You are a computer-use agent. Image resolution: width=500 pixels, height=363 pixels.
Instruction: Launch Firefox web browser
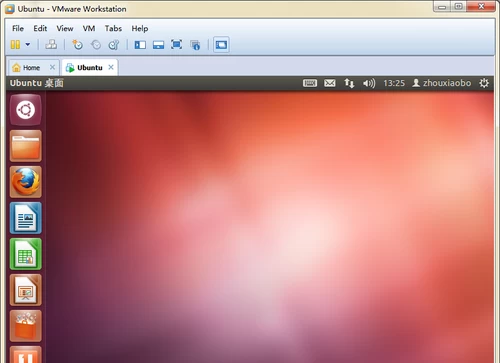click(x=26, y=182)
